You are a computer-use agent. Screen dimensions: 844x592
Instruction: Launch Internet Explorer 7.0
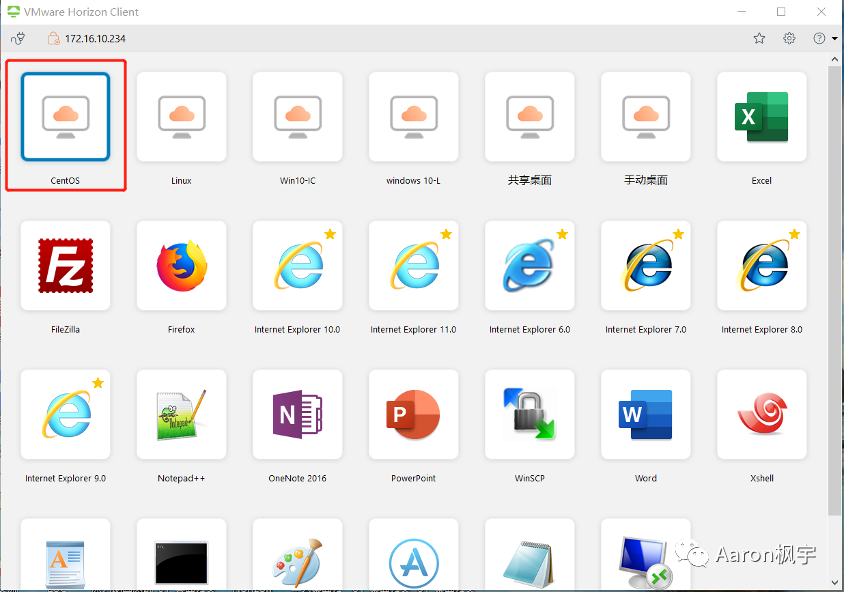(x=646, y=265)
